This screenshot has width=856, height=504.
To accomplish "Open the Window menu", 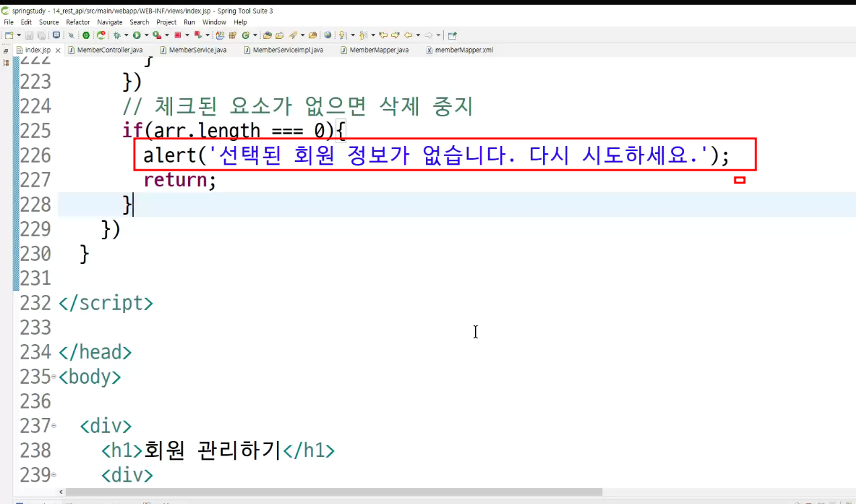I will pos(214,22).
